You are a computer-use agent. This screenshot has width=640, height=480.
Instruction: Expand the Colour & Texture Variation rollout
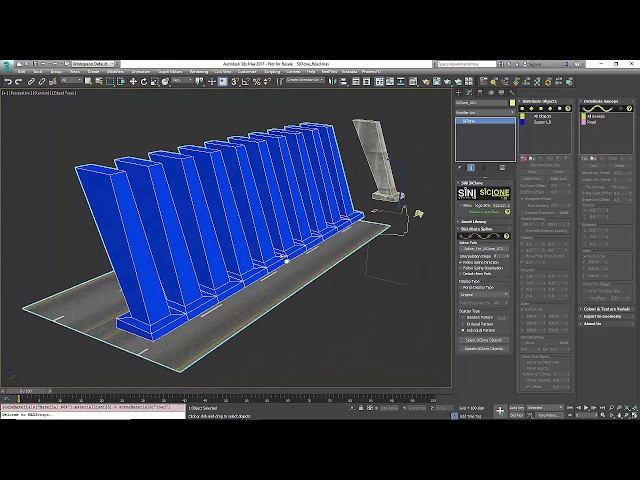tap(606, 309)
